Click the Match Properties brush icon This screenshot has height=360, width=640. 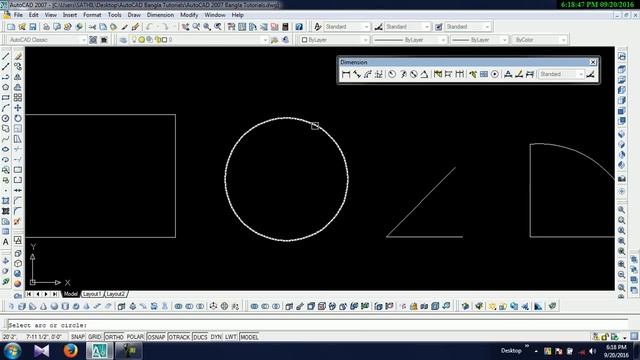124,27
